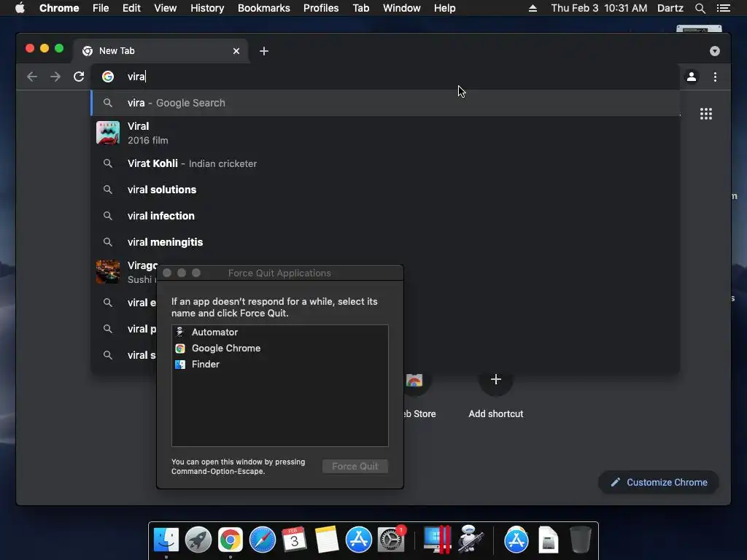747x560 pixels.
Task: Select Google Chrome in Force Quit list
Action: point(279,349)
